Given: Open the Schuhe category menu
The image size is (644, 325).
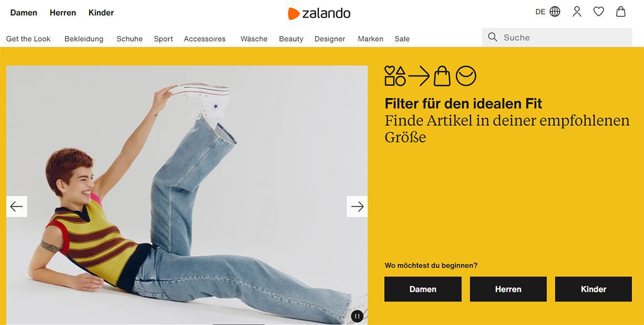Looking at the screenshot, I should click(129, 39).
